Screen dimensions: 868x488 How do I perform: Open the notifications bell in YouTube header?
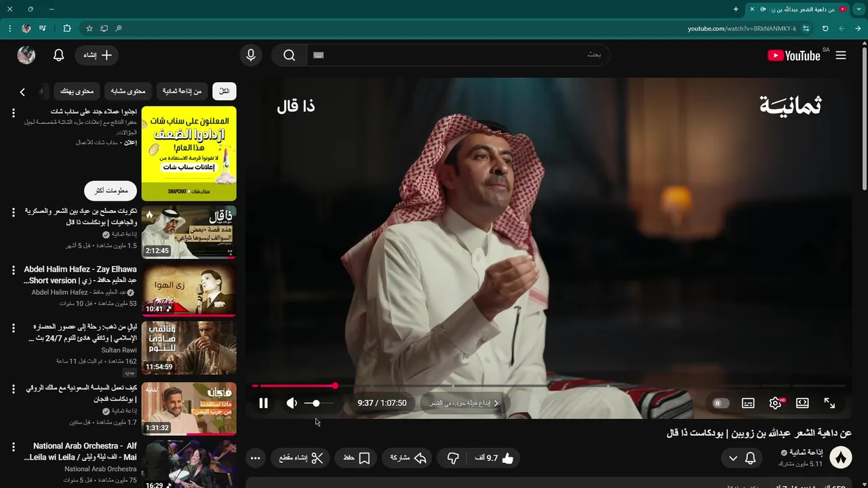tap(59, 56)
